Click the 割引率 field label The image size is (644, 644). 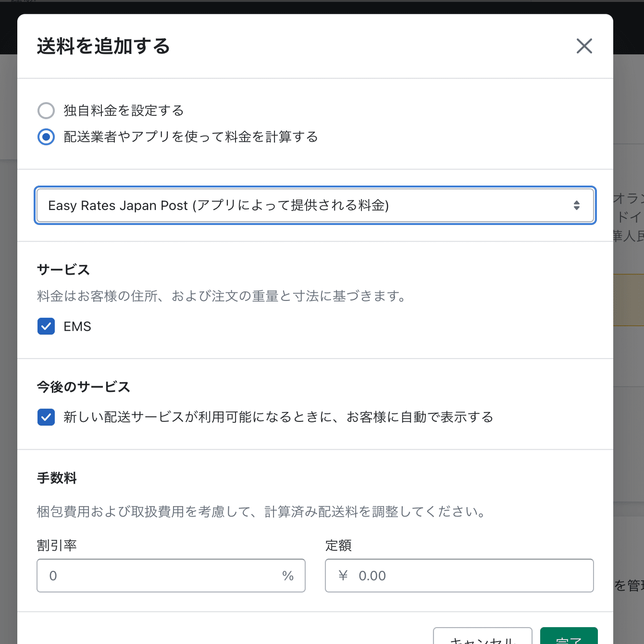click(x=57, y=545)
